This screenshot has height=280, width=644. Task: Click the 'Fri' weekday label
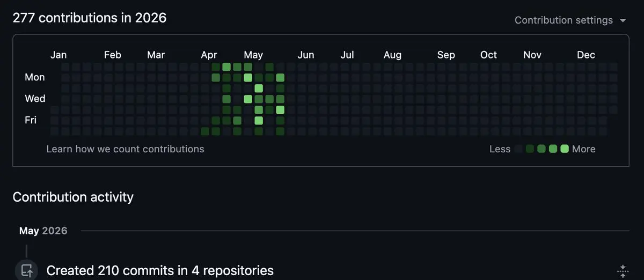point(31,120)
